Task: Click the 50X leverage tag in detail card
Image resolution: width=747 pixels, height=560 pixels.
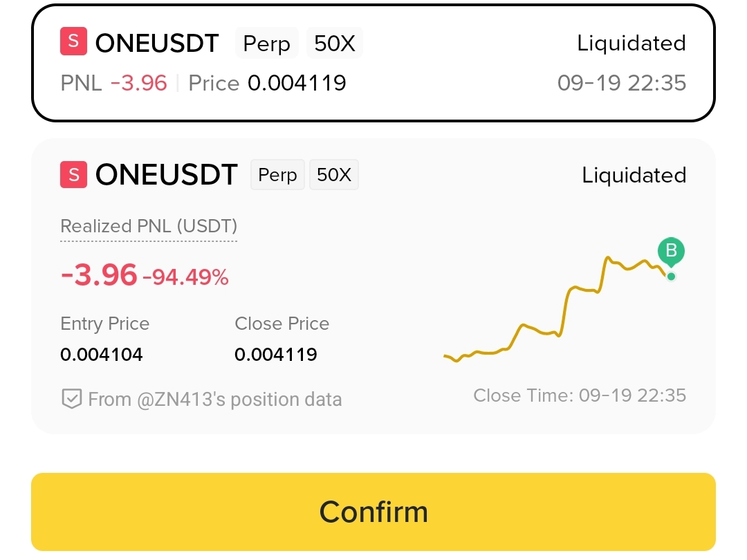Action: (334, 175)
